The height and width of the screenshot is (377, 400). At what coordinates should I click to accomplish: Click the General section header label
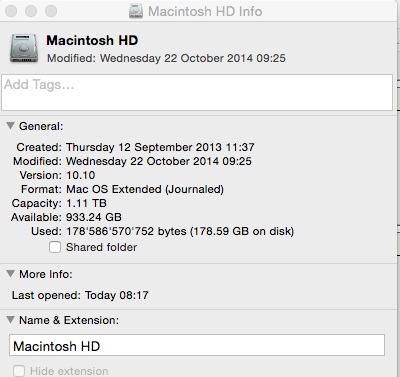click(x=41, y=126)
